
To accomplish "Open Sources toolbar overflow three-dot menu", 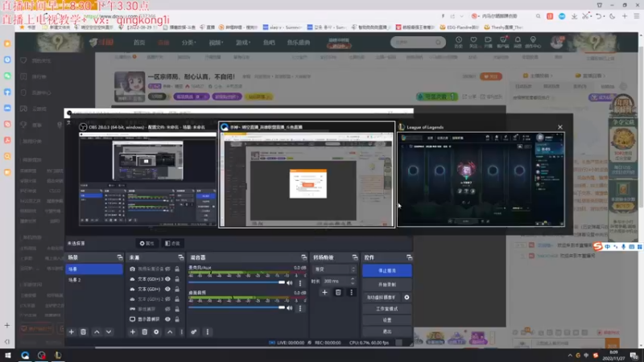I will tap(181, 331).
